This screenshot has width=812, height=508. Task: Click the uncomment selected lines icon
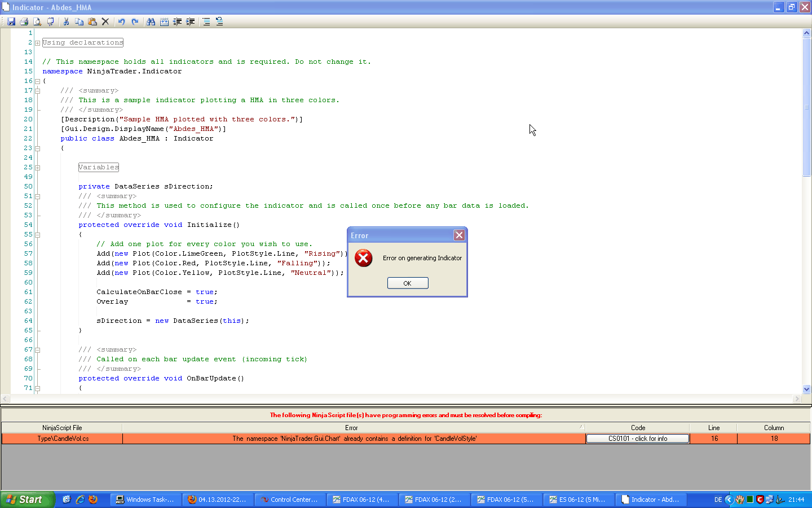point(219,21)
